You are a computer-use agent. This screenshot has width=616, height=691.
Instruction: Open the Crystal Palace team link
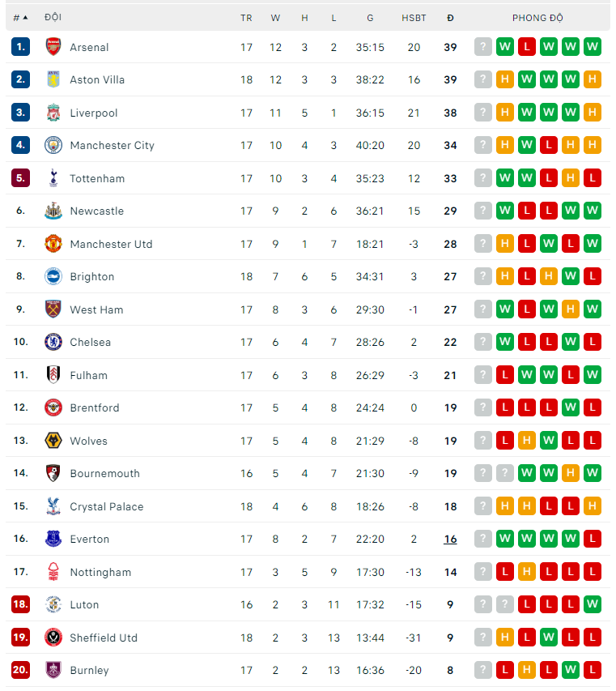pyautogui.click(x=106, y=506)
